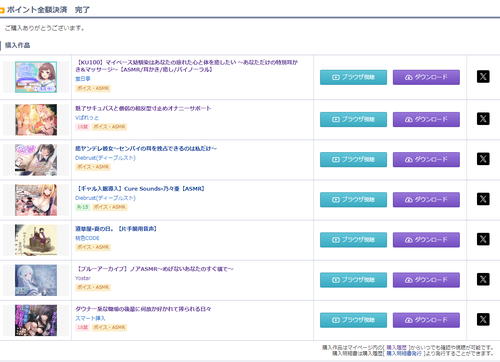Visit circle page Vばれっと
Image resolution: width=500 pixels, height=362 pixels.
tap(87, 118)
